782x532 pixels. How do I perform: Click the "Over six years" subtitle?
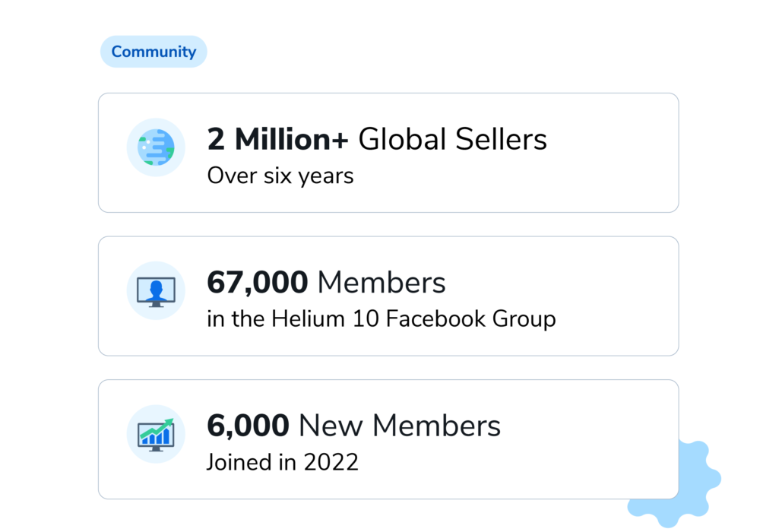click(x=280, y=176)
